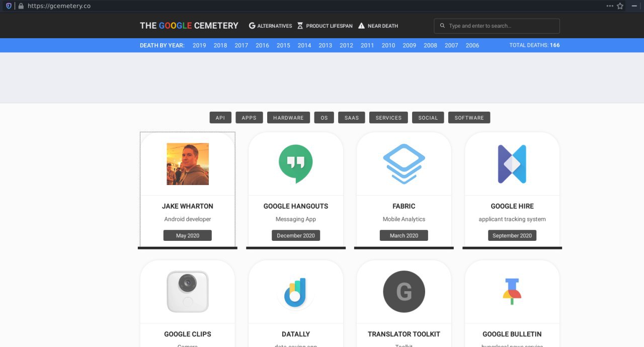
Task: Show deaths for year 2014
Action: pos(304,45)
